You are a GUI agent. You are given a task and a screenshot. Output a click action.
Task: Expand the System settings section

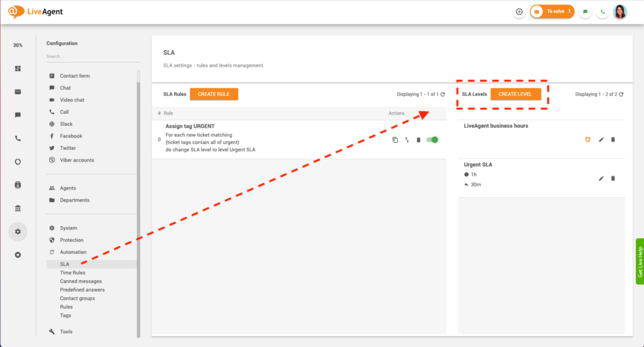68,228
